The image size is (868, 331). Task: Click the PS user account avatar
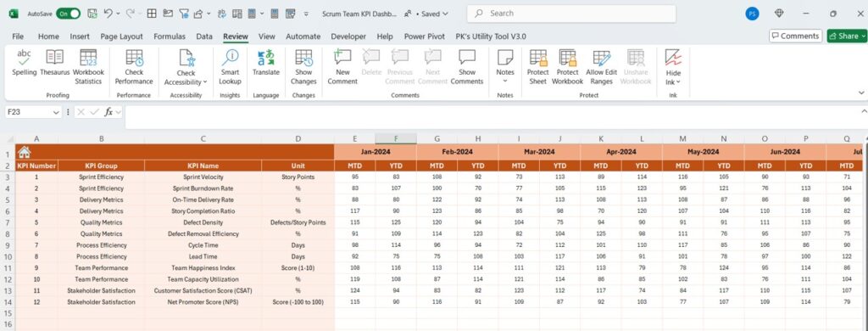[x=752, y=14]
